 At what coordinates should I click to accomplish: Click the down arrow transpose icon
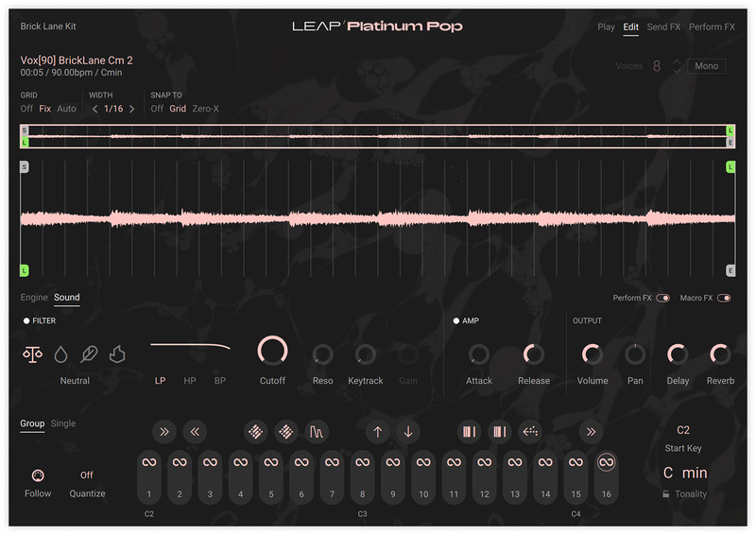click(408, 432)
